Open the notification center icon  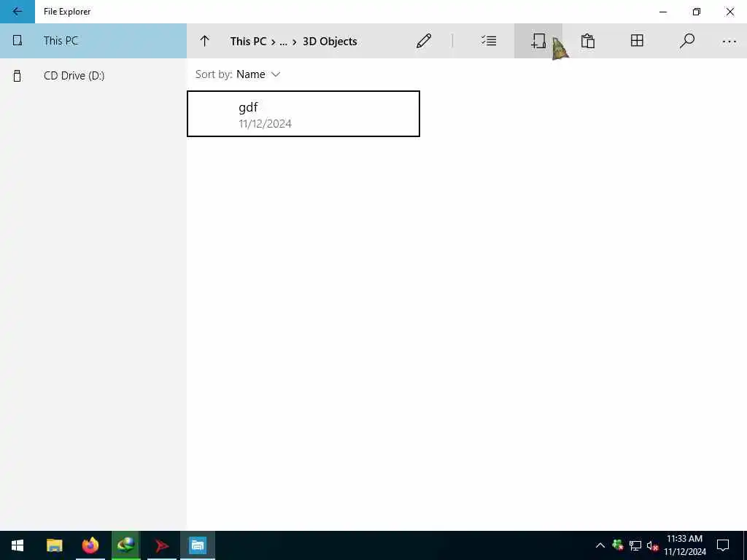(723, 545)
